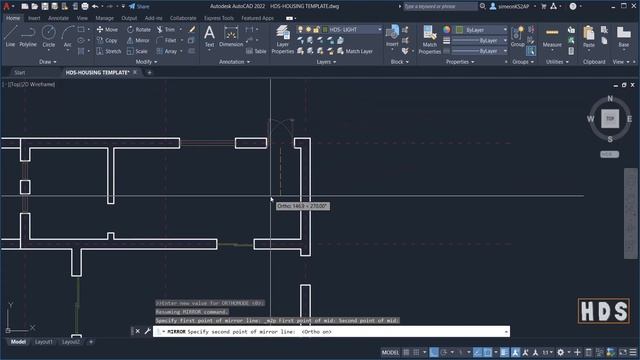
Task: Click the Paste clipboard button
Action: 589,37
